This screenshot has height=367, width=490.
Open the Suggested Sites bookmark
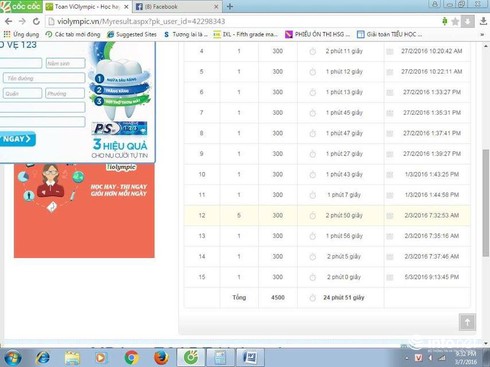pyautogui.click(x=132, y=34)
